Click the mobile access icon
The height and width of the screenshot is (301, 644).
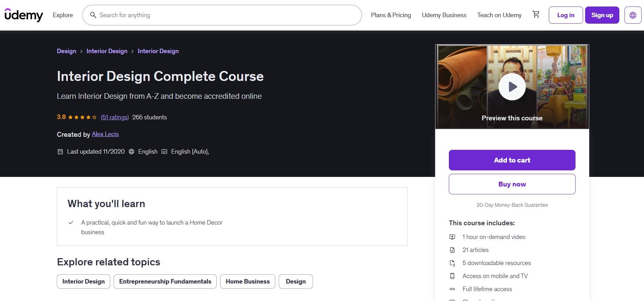452,276
